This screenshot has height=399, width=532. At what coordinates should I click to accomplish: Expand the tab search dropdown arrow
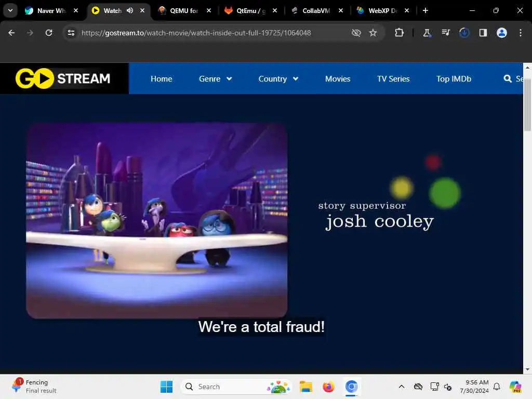click(x=10, y=10)
